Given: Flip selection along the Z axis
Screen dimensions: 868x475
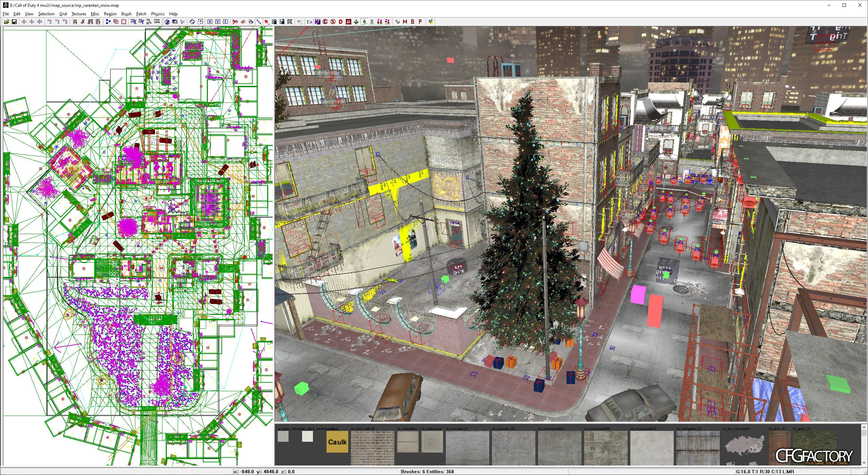Looking at the screenshot, I should click(x=40, y=22).
